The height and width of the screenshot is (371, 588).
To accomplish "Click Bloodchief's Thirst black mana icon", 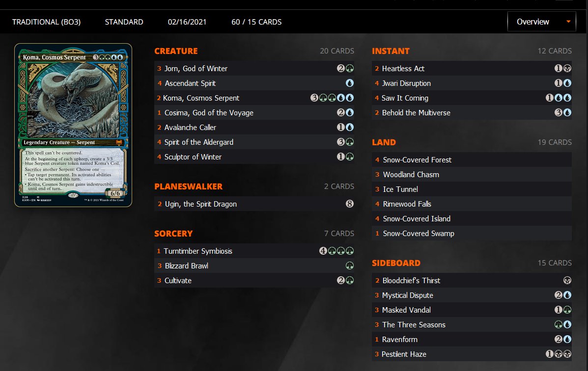I will (x=567, y=280).
